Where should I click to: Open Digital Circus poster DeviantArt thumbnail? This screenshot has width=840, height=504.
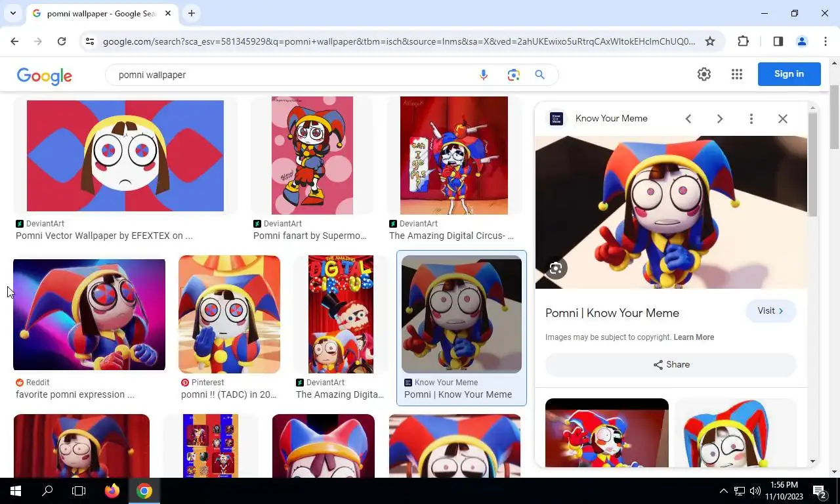click(x=341, y=314)
